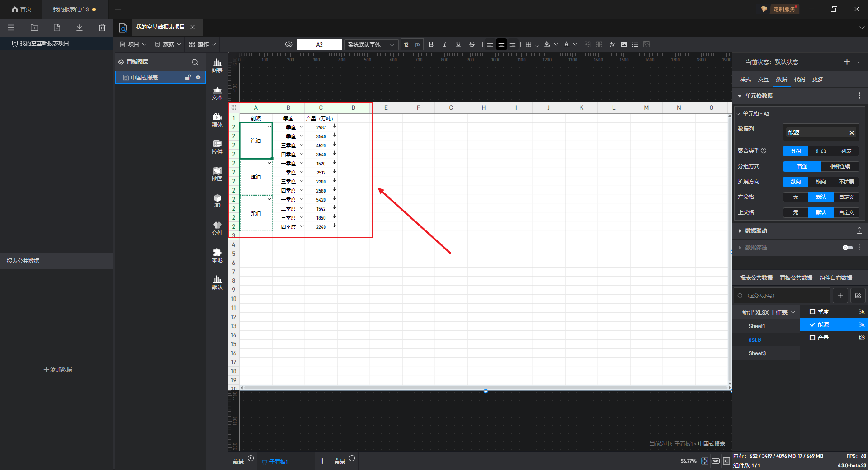The width and height of the screenshot is (868, 470).
Task: Switch to the 样式 tab
Action: tap(745, 80)
